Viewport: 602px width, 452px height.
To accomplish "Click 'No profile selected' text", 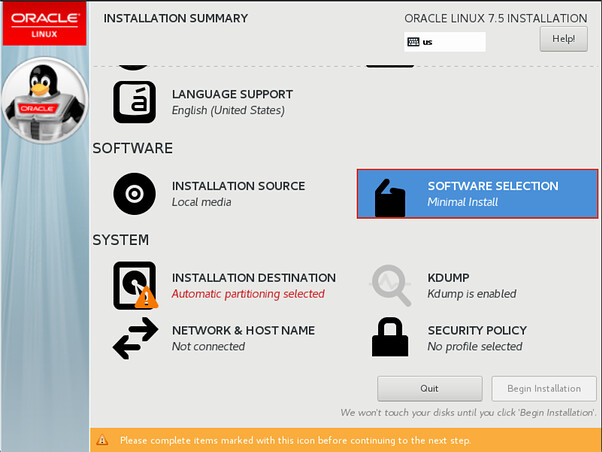I will 475,346.
